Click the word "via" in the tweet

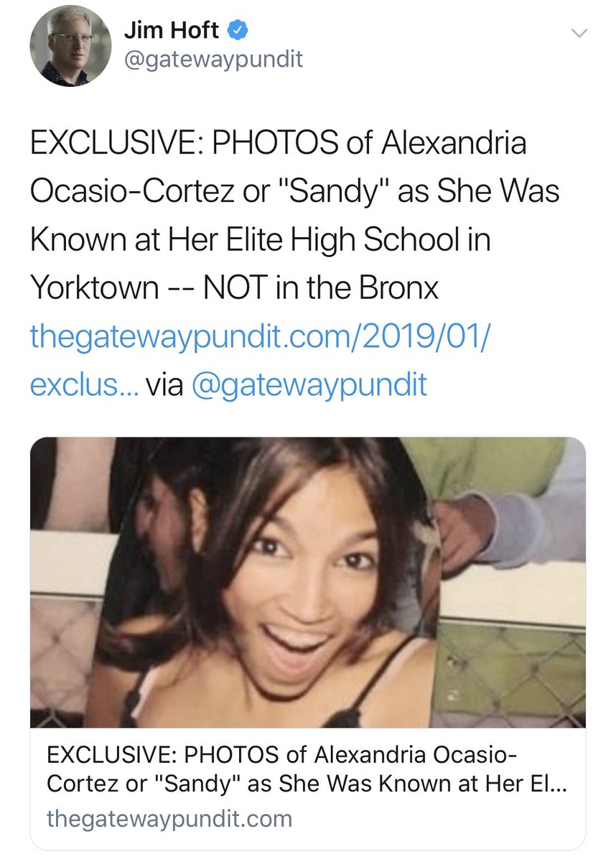point(164,386)
